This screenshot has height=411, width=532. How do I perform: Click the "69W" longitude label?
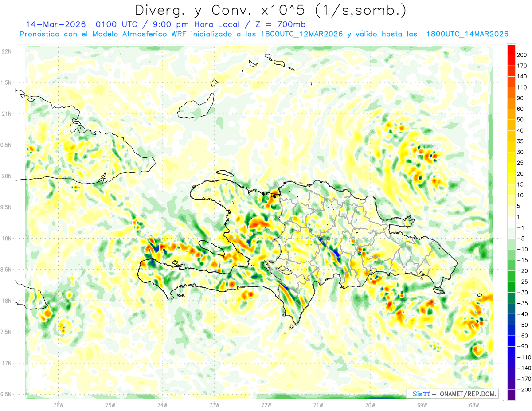422,405
